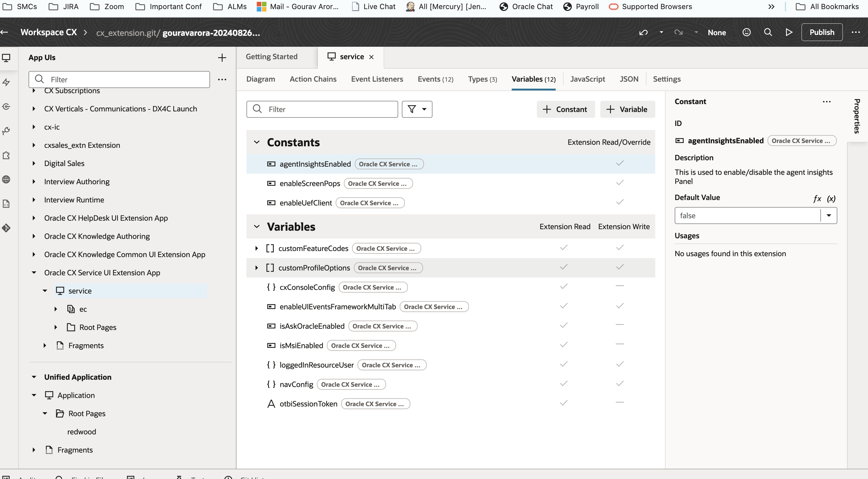Viewport: 868px width, 479px height.
Task: Toggle Extension Read/Override for agentInsightsEnabled
Action: 620,164
